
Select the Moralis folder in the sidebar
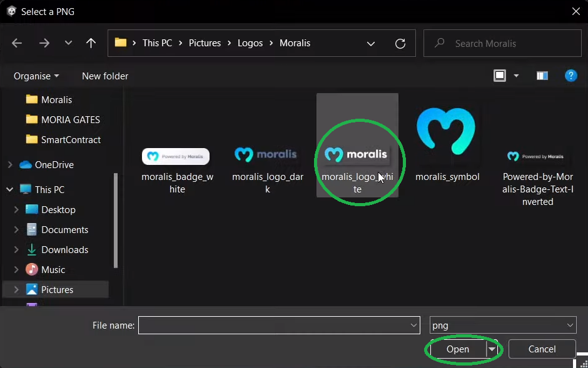tap(49, 99)
